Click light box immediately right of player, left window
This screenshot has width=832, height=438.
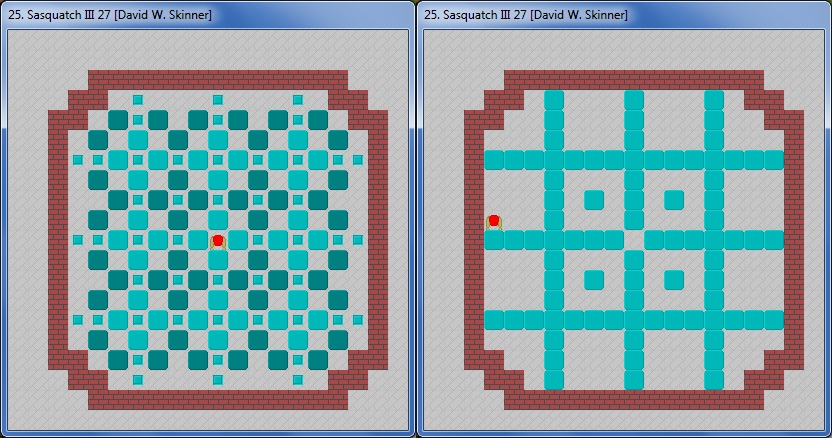click(x=238, y=240)
